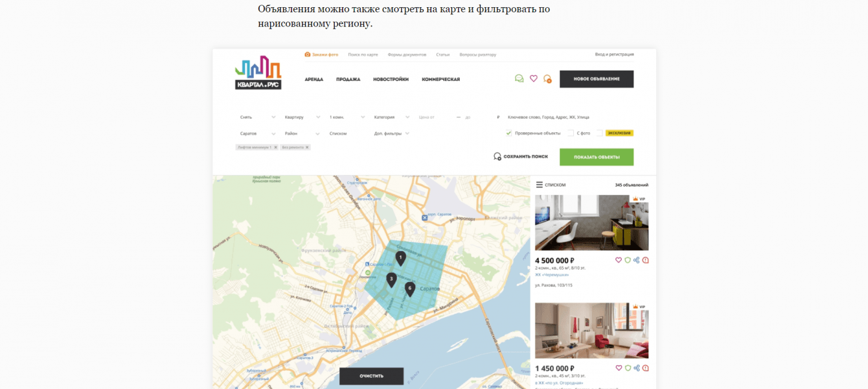Open the Район district dropdown
This screenshot has height=389, width=868.
pos(303,134)
